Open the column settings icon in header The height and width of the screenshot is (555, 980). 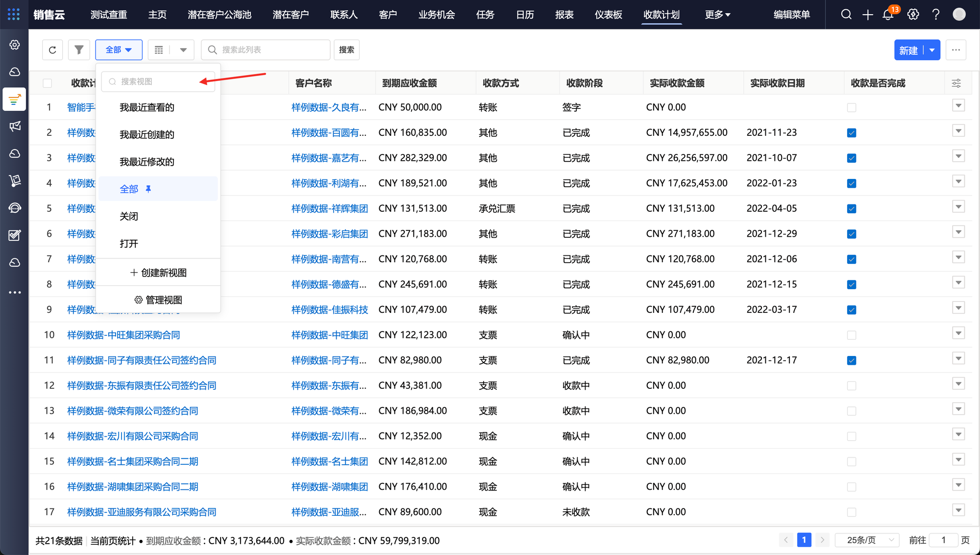pyautogui.click(x=956, y=83)
